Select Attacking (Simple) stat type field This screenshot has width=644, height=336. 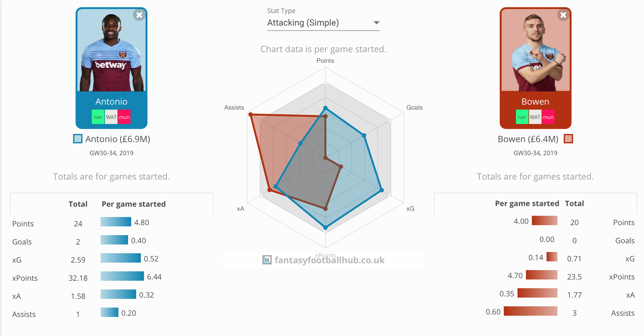click(323, 23)
